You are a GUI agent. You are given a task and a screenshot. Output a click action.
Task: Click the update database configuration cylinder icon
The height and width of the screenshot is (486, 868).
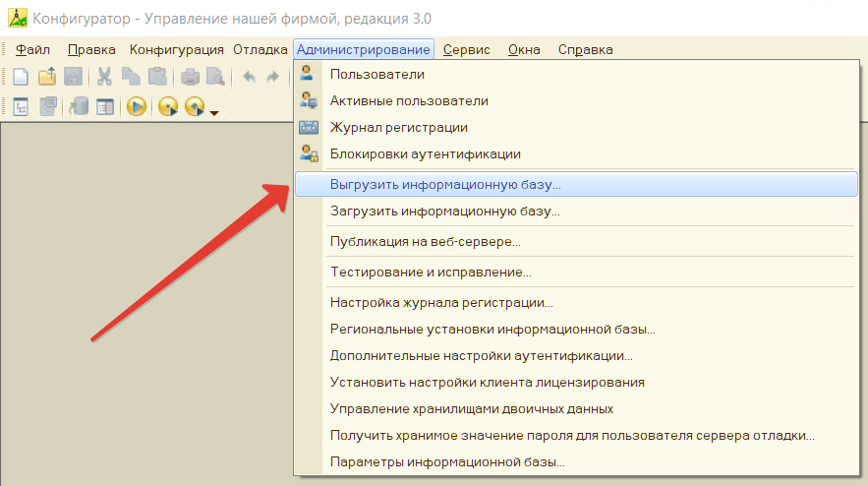(x=79, y=106)
